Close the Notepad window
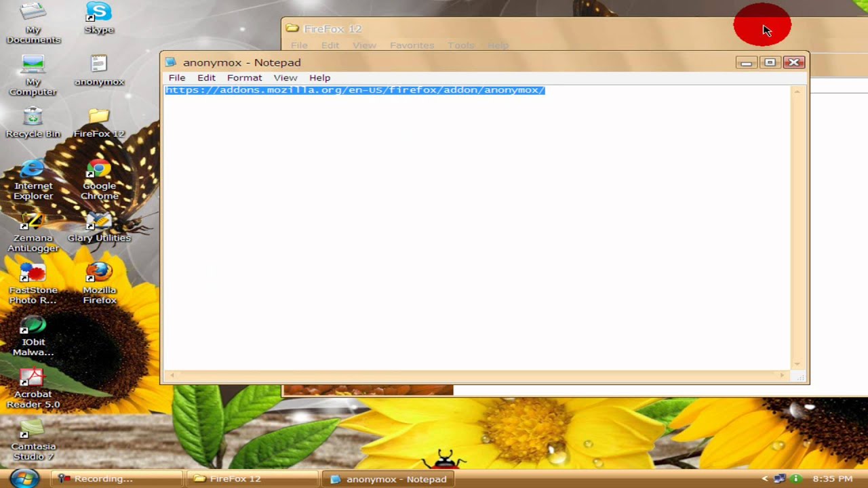Screen dimensions: 868x488 pyautogui.click(x=793, y=62)
